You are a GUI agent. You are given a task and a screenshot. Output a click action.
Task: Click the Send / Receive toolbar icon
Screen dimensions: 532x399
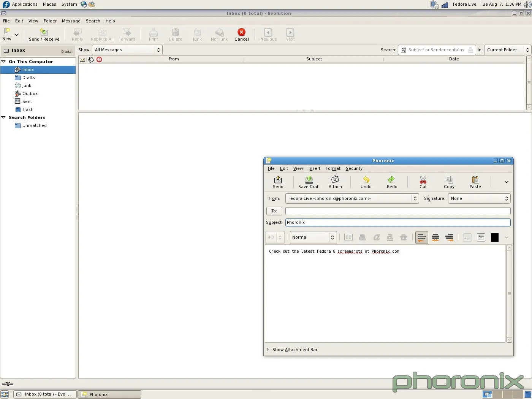[x=44, y=32]
